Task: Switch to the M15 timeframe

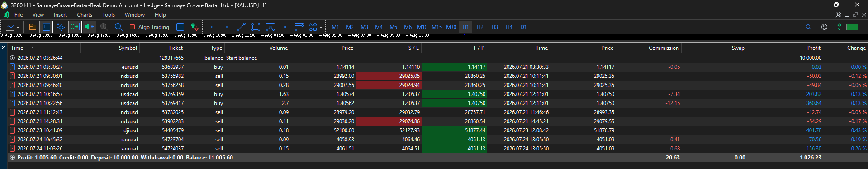Action: [436, 27]
